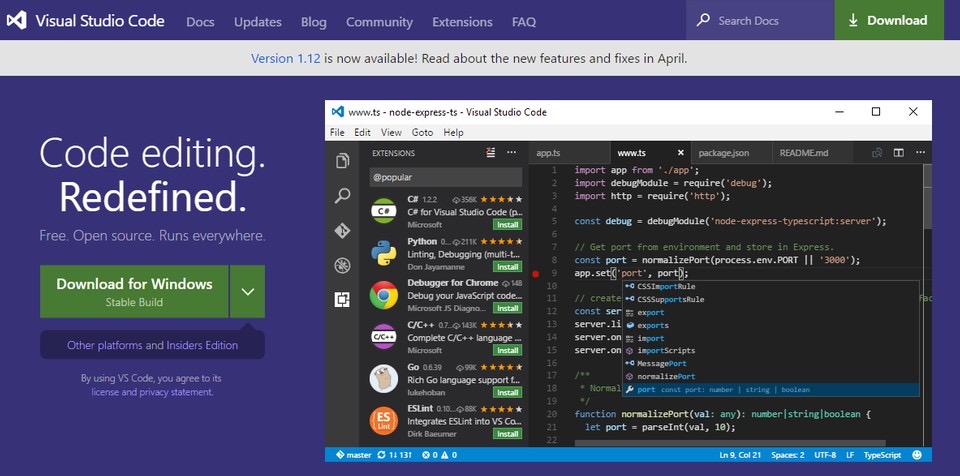Viewport: 960px width, 476px height.
Task: Switch to the app.ts tab
Action: (569, 153)
